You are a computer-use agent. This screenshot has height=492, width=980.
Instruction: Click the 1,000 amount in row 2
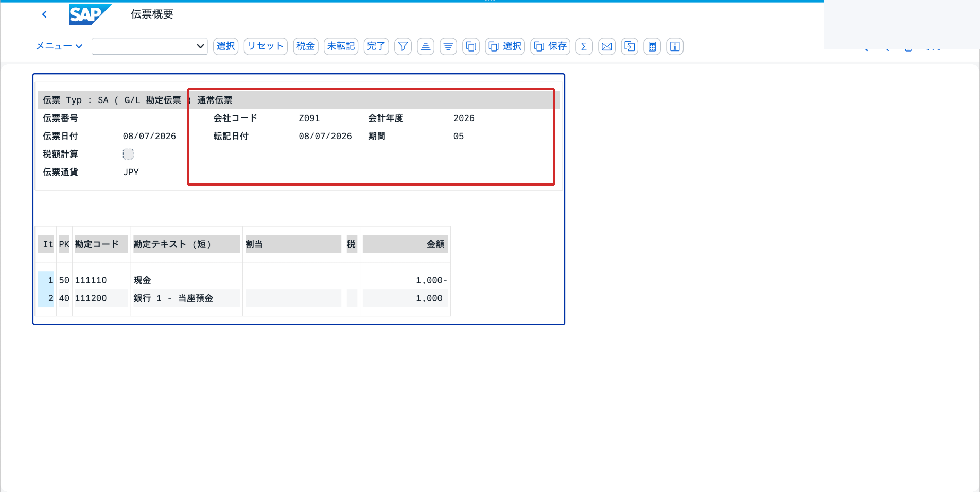pos(429,298)
